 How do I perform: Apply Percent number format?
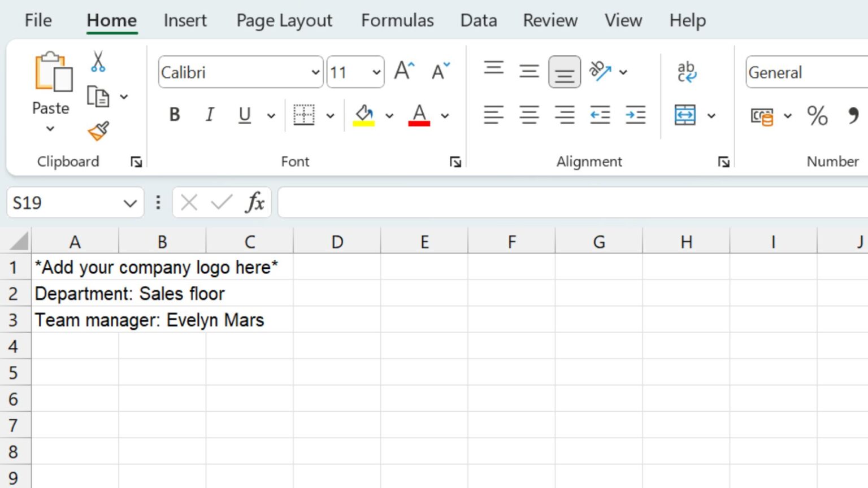pos(816,116)
